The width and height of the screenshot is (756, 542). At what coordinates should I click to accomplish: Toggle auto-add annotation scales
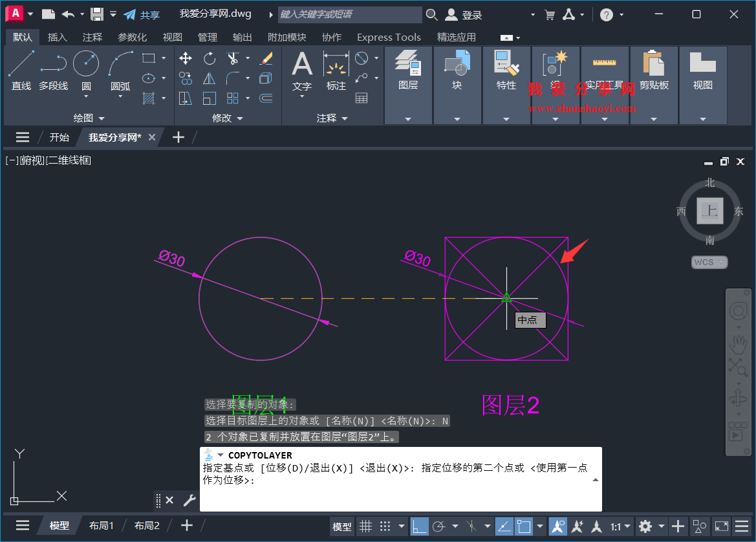click(577, 526)
